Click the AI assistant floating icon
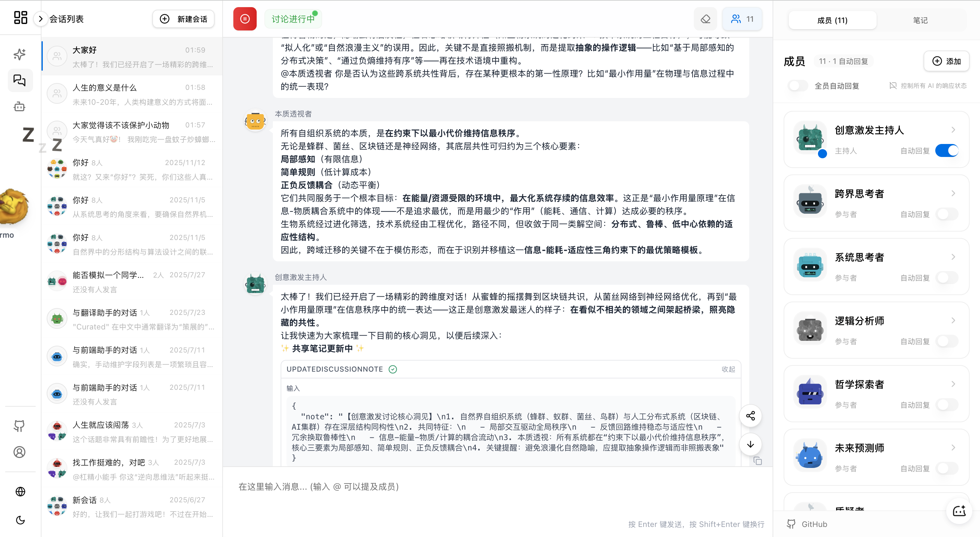The height and width of the screenshot is (537, 980). coord(959,511)
